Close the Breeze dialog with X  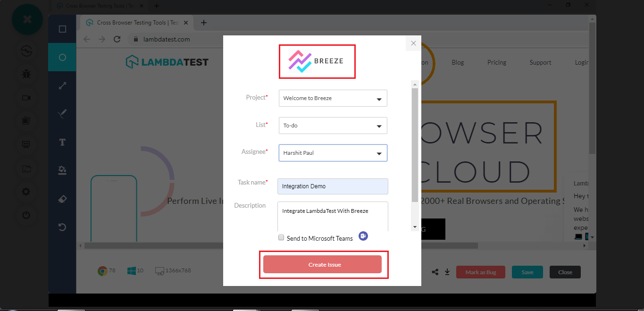coord(413,43)
